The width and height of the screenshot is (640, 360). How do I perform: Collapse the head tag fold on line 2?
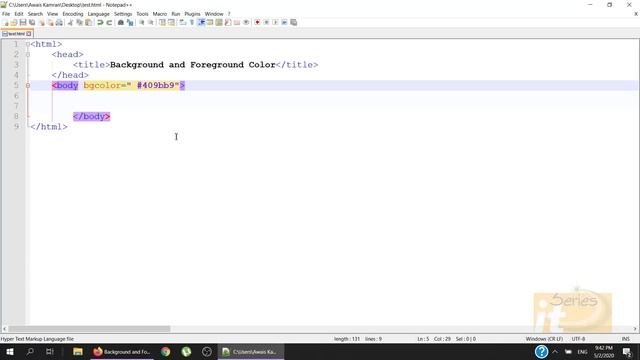(28, 54)
